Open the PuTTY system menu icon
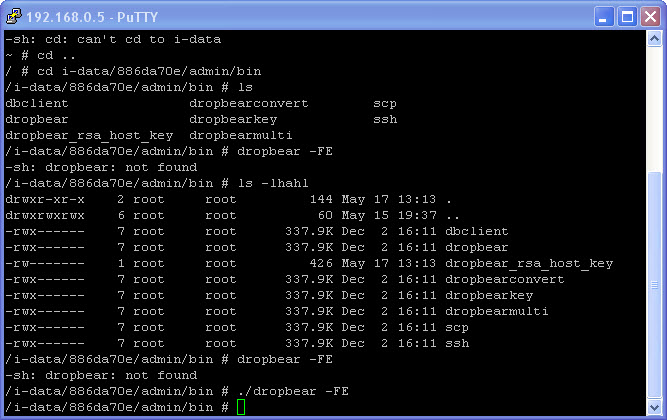Screen dimensions: 667x420 tap(14, 17)
